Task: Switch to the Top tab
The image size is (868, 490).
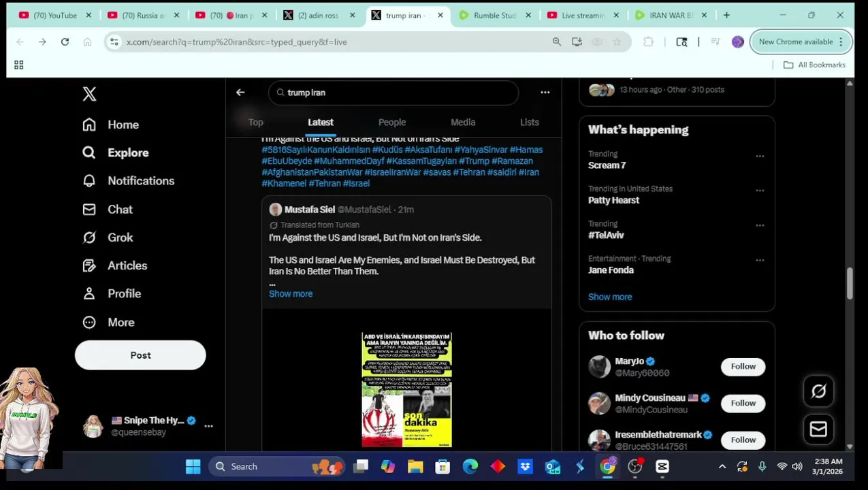Action: (x=255, y=122)
